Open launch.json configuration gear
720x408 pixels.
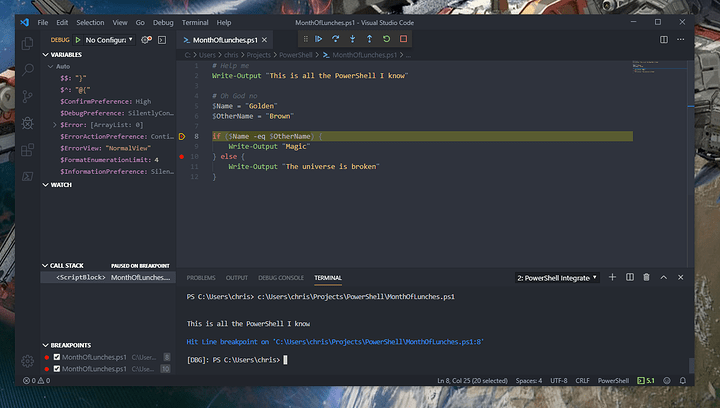click(146, 40)
